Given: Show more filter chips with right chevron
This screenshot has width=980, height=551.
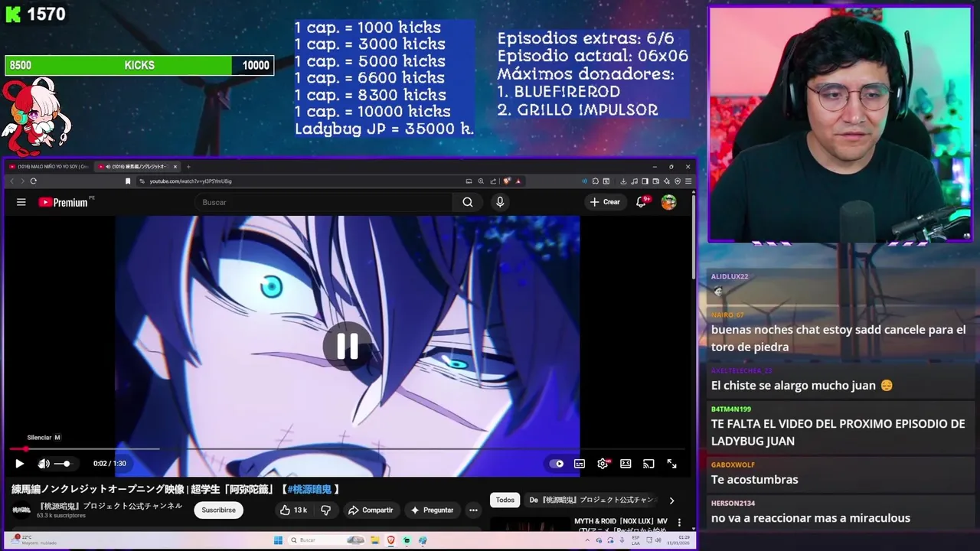Looking at the screenshot, I should pos(671,500).
